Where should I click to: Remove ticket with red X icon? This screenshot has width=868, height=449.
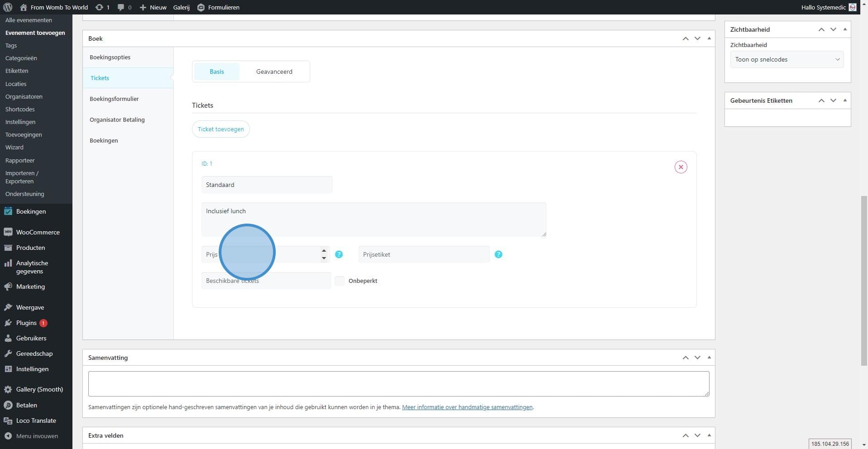(x=681, y=167)
